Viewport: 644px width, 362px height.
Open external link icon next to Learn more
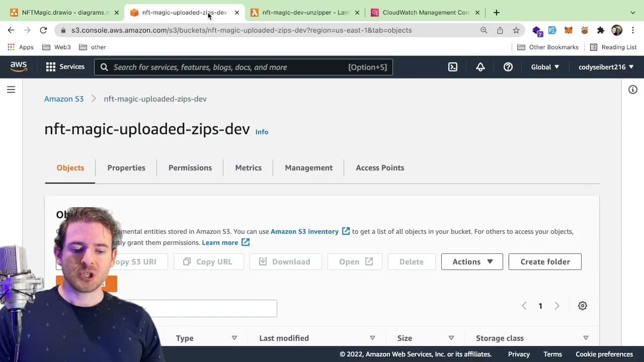246,242
